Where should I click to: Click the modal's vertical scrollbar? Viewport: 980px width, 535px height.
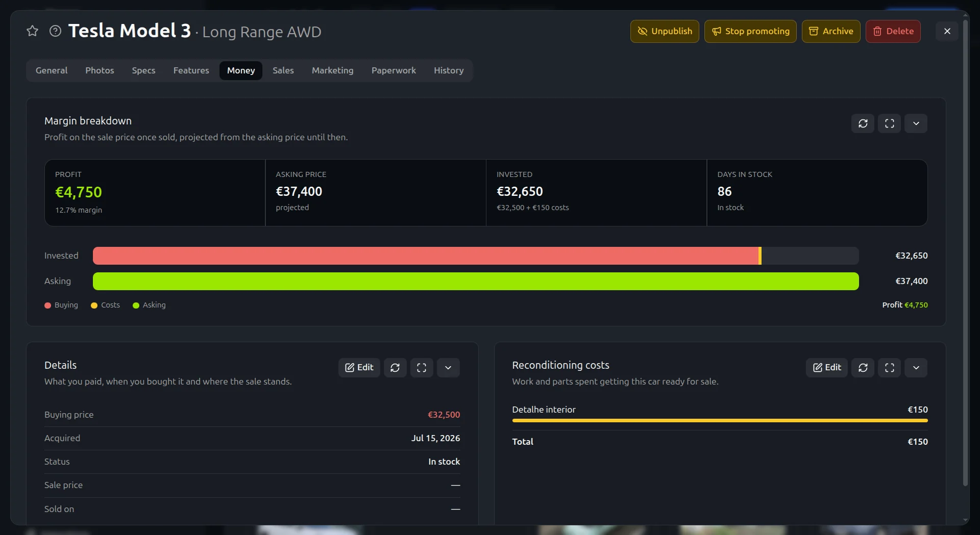pos(965,252)
